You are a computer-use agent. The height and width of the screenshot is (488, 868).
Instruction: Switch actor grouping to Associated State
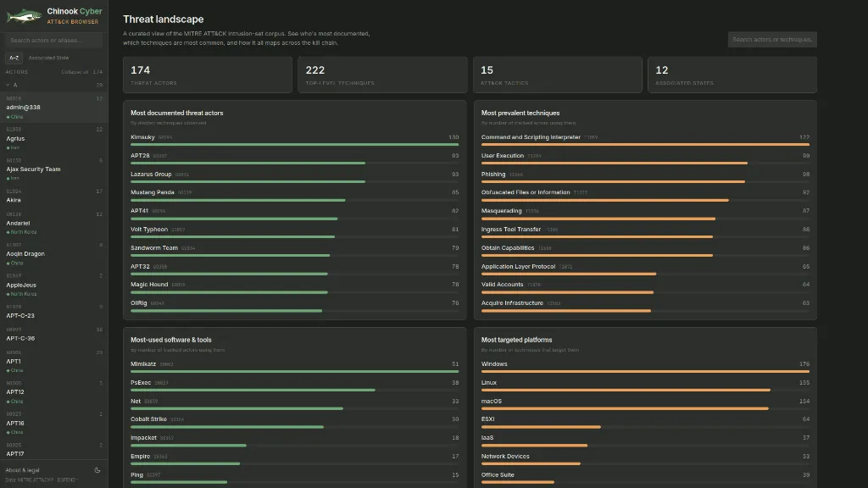tap(48, 58)
